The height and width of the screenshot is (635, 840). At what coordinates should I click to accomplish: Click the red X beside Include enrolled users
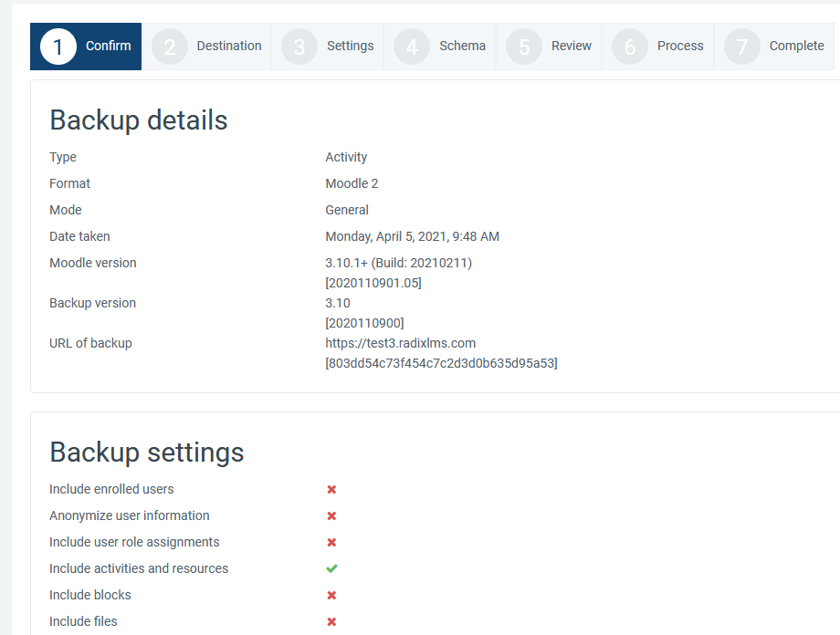click(x=331, y=490)
